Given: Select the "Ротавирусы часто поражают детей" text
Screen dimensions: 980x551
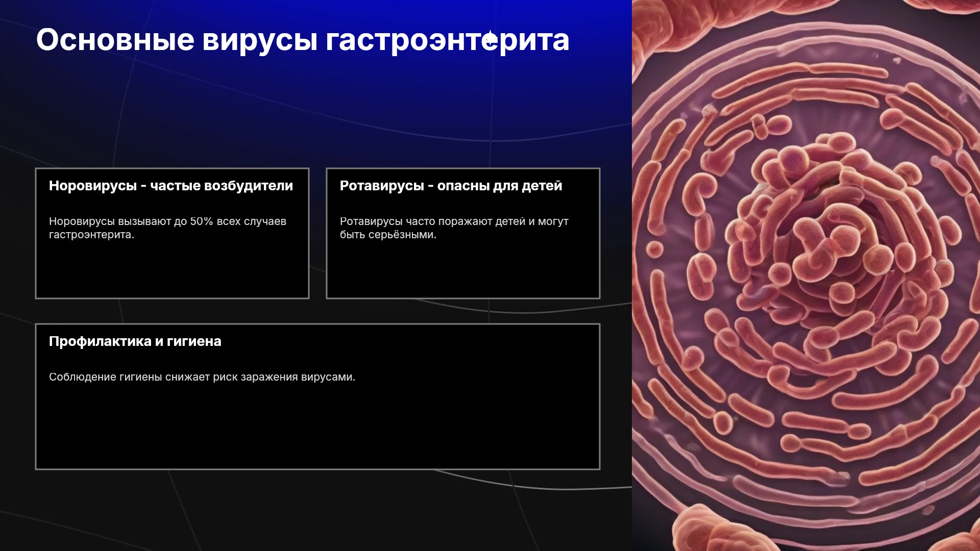Looking at the screenshot, I should 454,228.
